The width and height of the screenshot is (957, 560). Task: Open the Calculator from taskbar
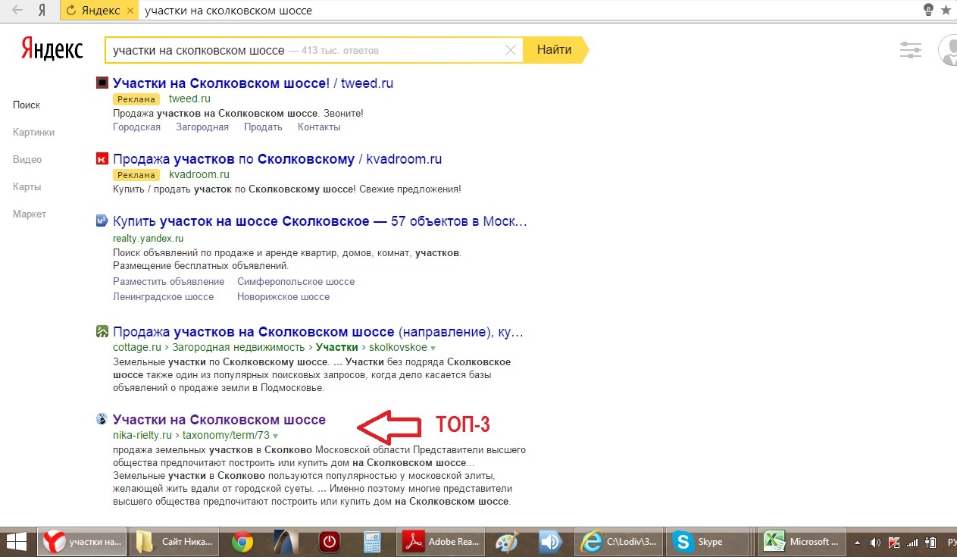372,543
